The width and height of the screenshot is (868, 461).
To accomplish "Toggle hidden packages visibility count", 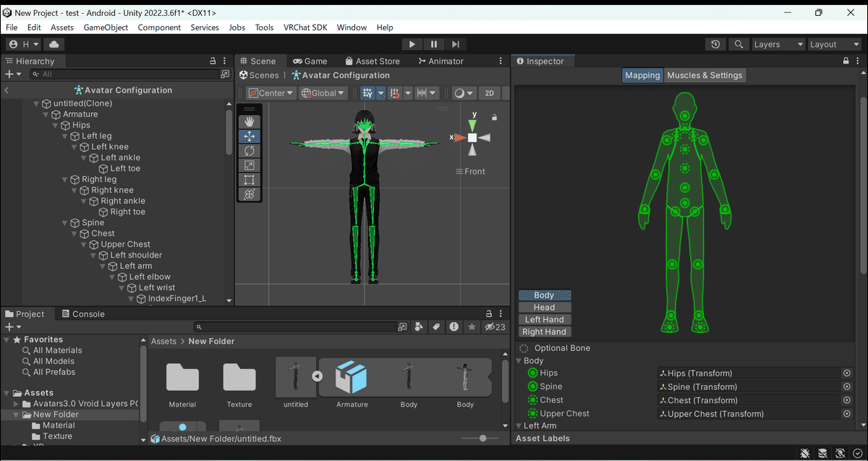I will pos(495,327).
